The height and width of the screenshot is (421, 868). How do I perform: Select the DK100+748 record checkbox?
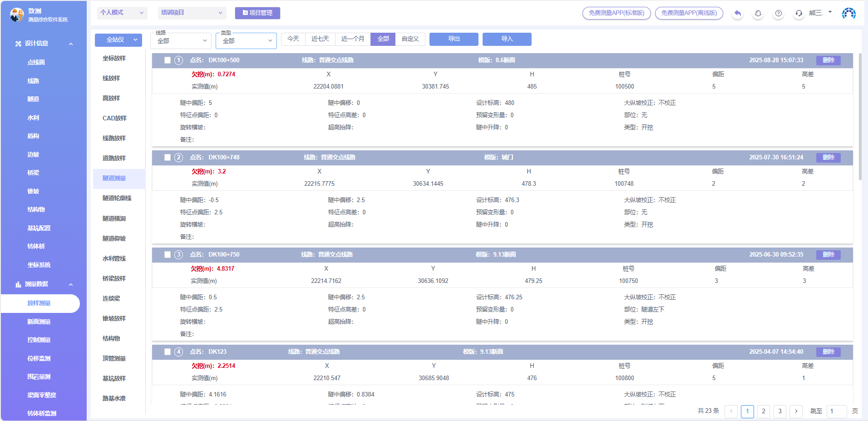(168, 158)
